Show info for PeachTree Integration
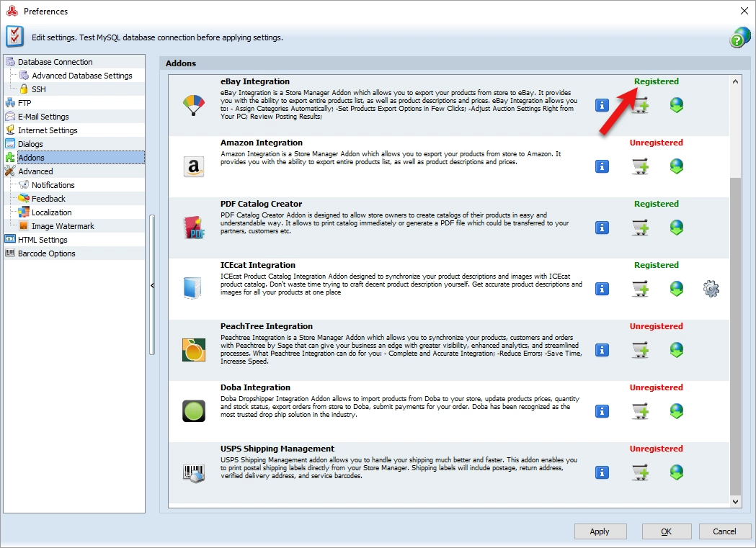756x548 pixels. [602, 349]
